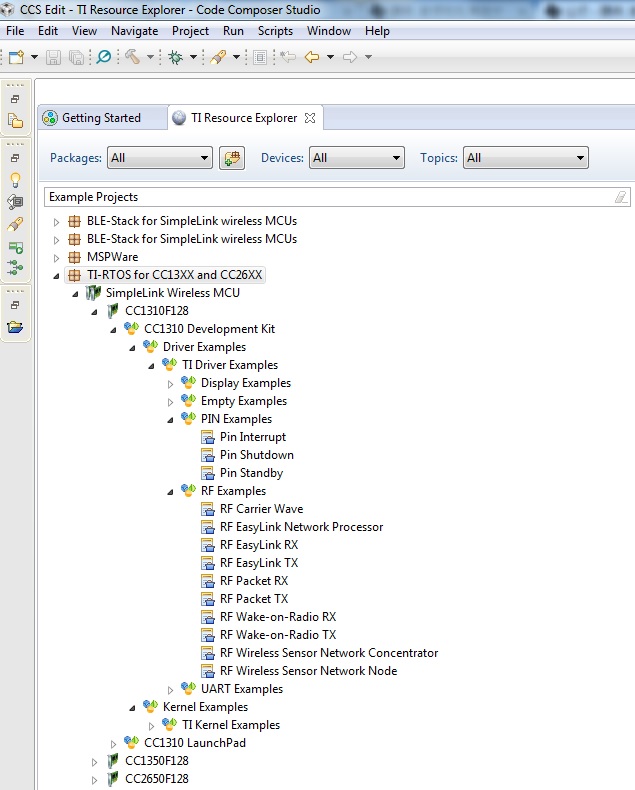This screenshot has width=635, height=790.
Task: Close the TI Resource Explorer tab
Action: (x=310, y=118)
